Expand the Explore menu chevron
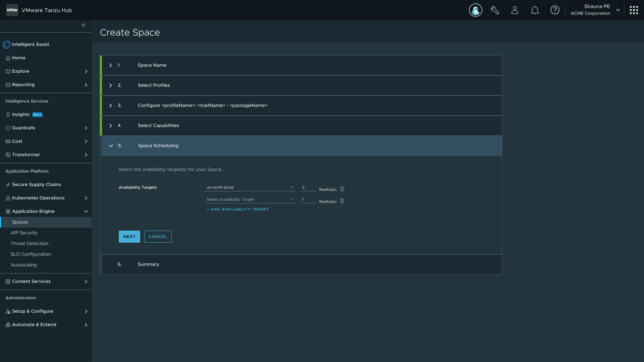The height and width of the screenshot is (362, 644). tap(86, 71)
